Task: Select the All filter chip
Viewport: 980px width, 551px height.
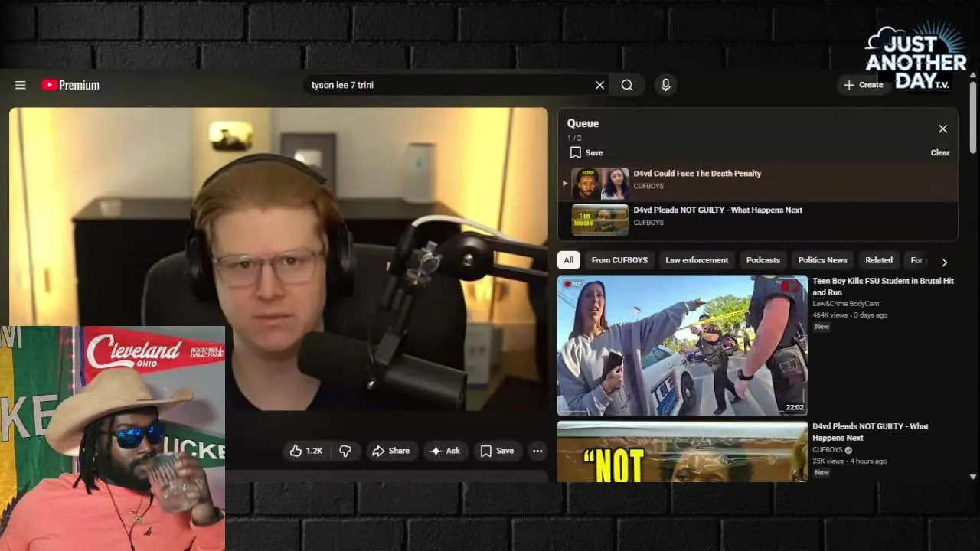Action: pos(568,260)
